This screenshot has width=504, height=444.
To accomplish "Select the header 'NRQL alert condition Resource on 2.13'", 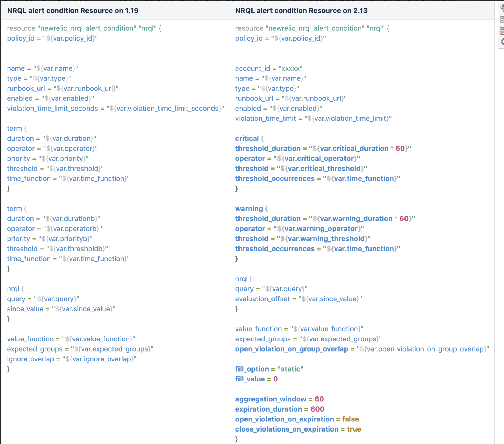I will [x=301, y=11].
